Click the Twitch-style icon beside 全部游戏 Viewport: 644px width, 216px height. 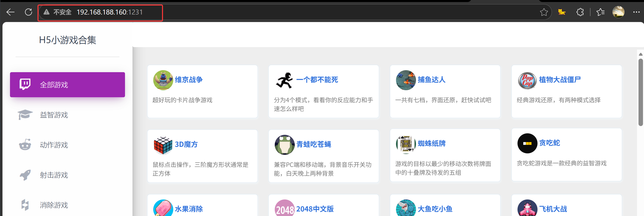[x=25, y=84]
